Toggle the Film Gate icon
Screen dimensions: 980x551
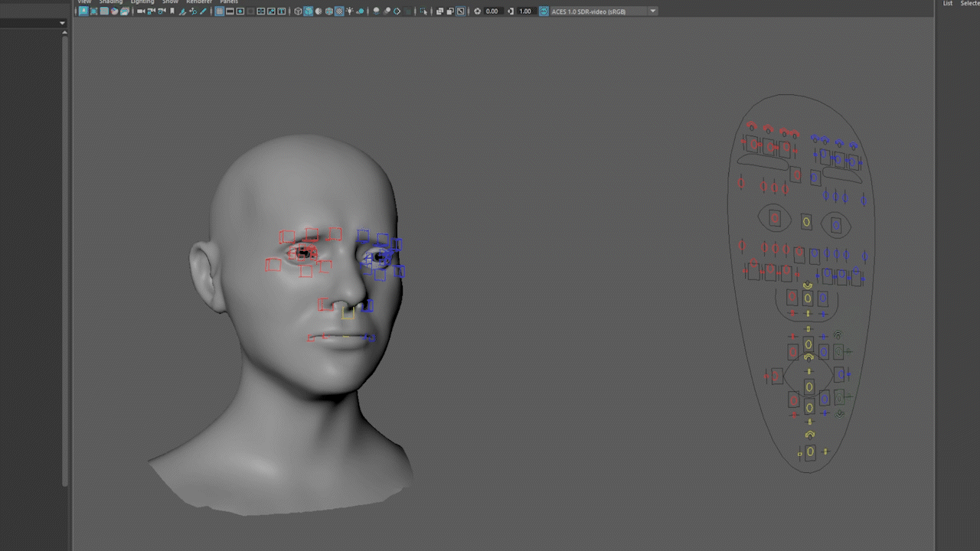[x=230, y=11]
